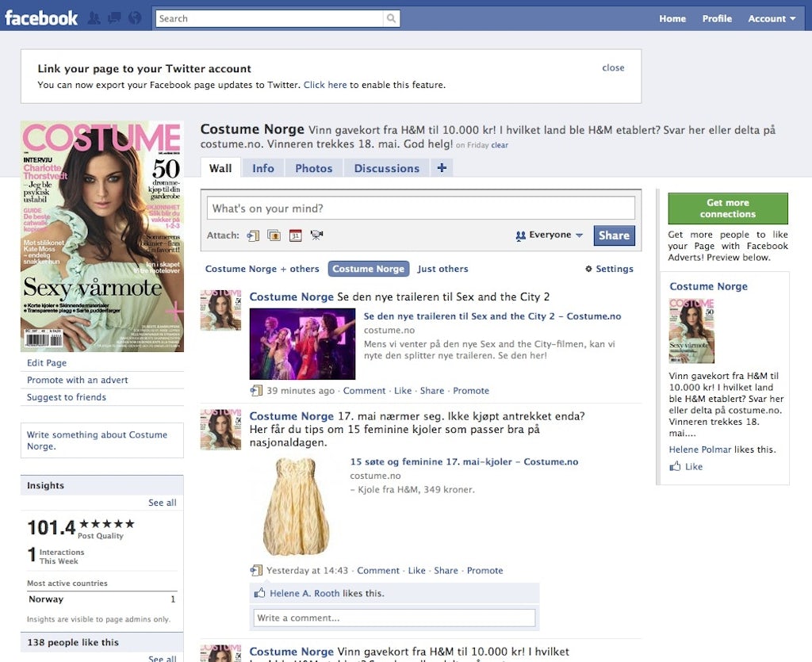Open Se den nye traileren article link
The image size is (812, 662).
pos(492,316)
